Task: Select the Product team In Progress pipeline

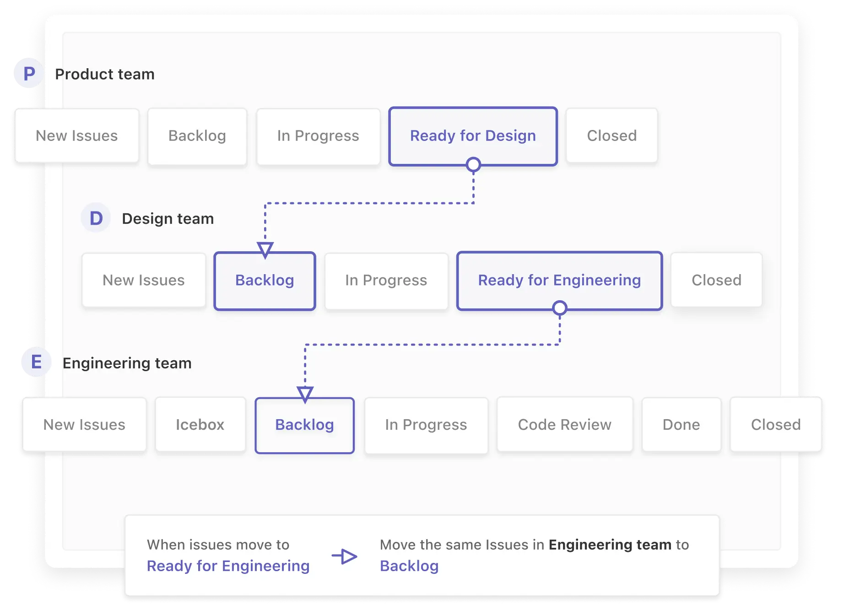Action: click(318, 136)
